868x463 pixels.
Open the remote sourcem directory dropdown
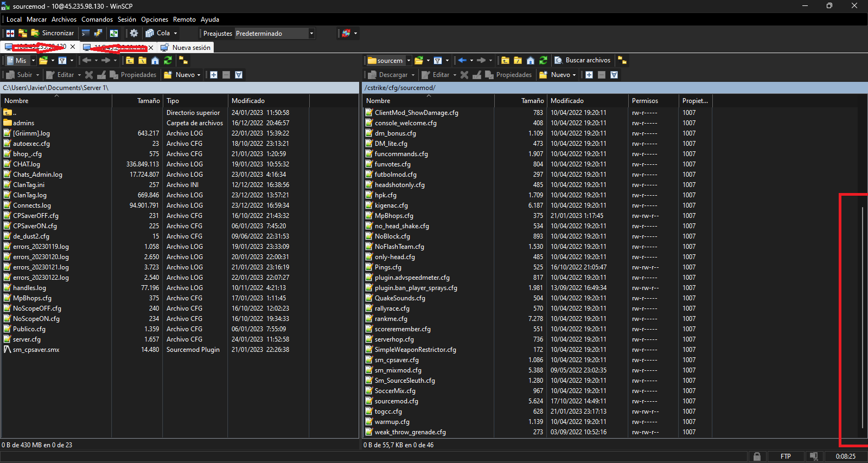click(409, 60)
